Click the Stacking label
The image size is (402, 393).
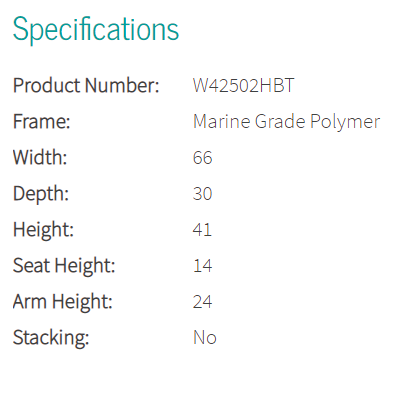[x=51, y=338]
